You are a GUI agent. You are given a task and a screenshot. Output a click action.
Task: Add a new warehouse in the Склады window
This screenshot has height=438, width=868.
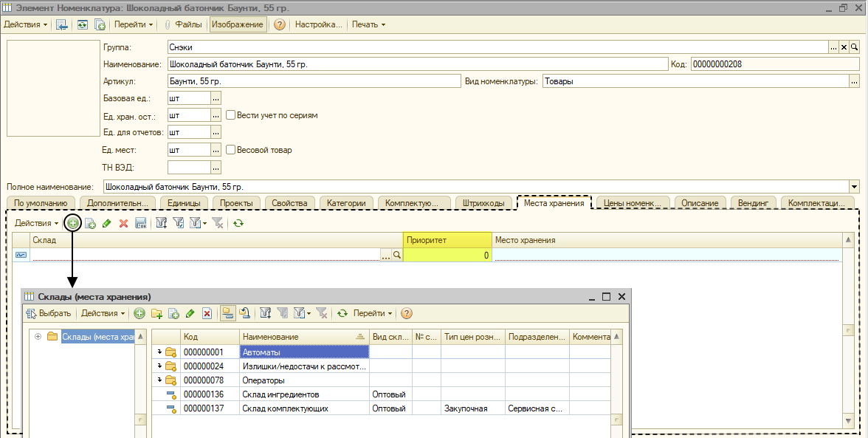pyautogui.click(x=139, y=313)
